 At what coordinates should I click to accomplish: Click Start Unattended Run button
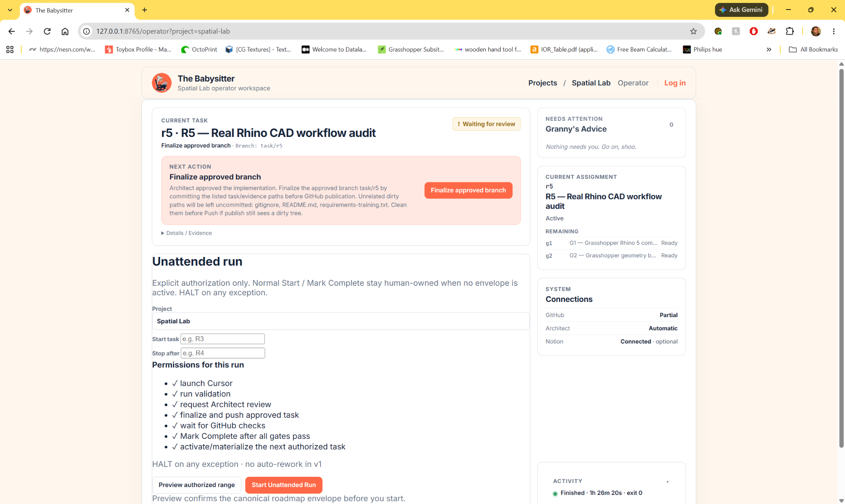(x=283, y=485)
